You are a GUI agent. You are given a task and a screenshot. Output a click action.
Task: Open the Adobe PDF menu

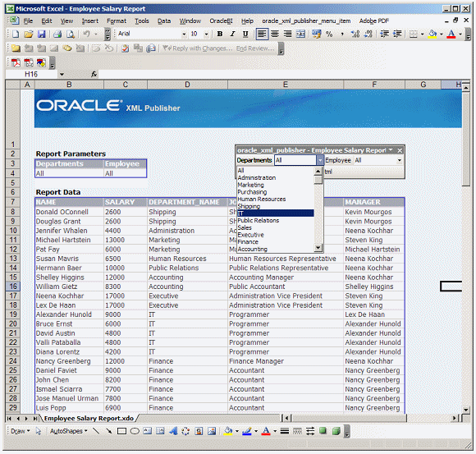pos(374,21)
